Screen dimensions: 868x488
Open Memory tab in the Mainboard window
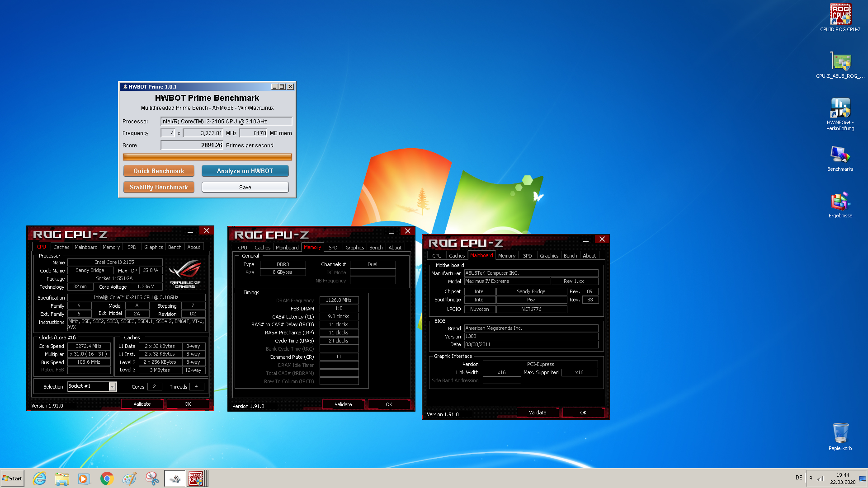pyautogui.click(x=507, y=256)
